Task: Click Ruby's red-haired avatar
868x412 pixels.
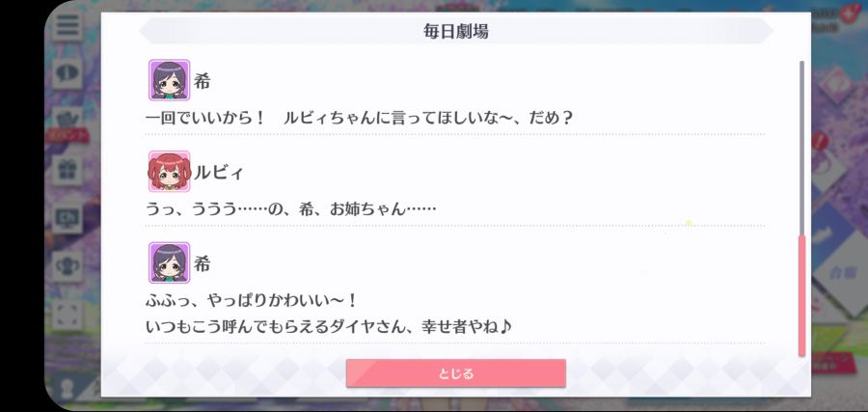Action: tap(169, 172)
